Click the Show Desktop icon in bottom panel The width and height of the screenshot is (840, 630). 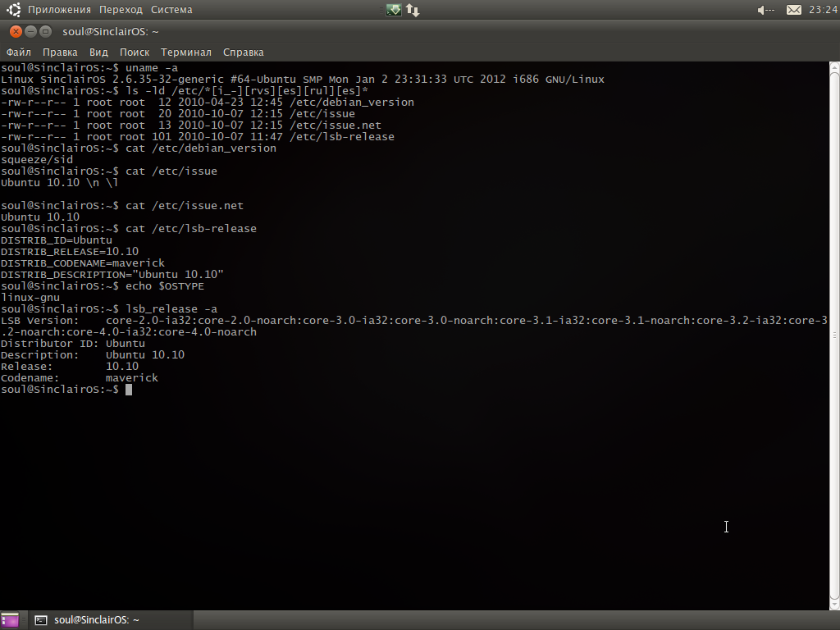pos(10,620)
